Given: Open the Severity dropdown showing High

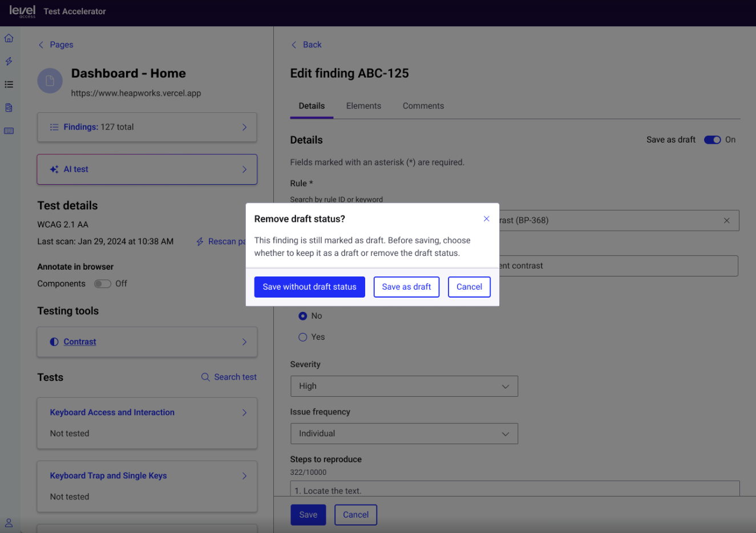Looking at the screenshot, I should pos(404,386).
